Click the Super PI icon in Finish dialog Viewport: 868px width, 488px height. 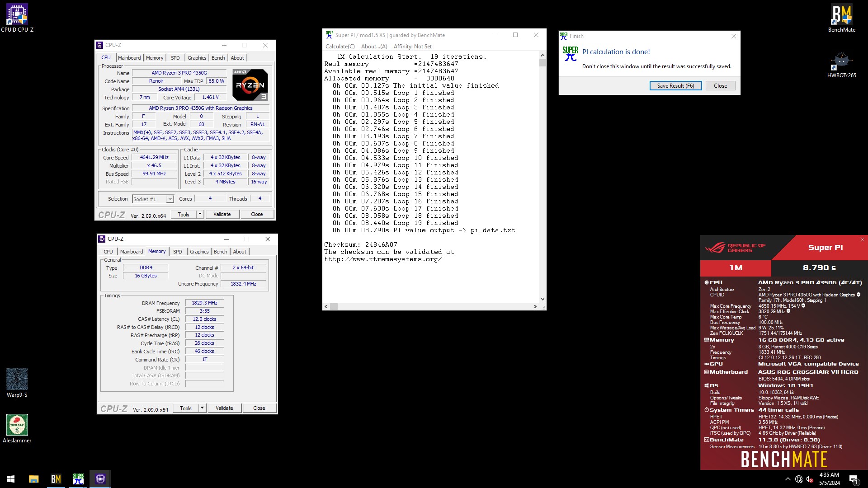[571, 54]
